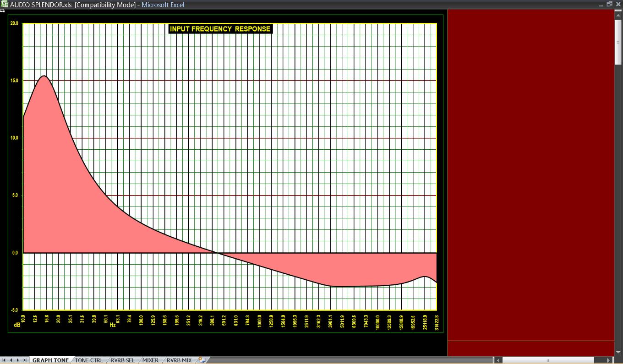Click the horizontal scrollbar left arrow

(x=498, y=360)
